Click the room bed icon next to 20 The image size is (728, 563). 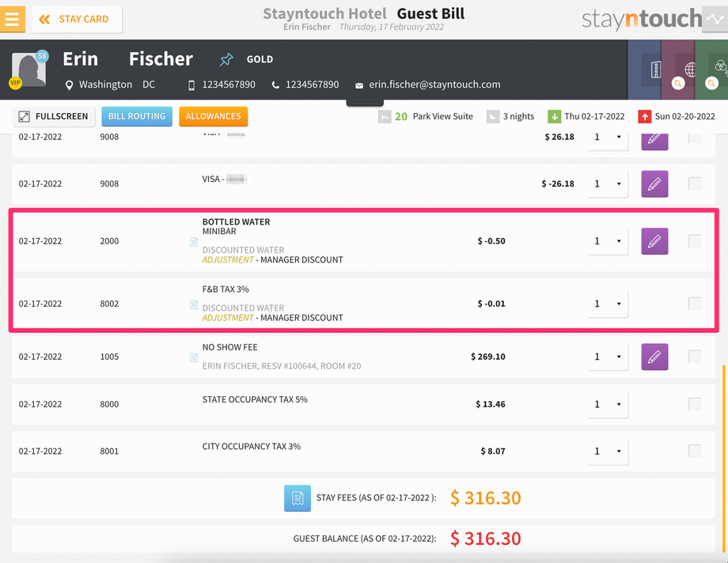385,116
